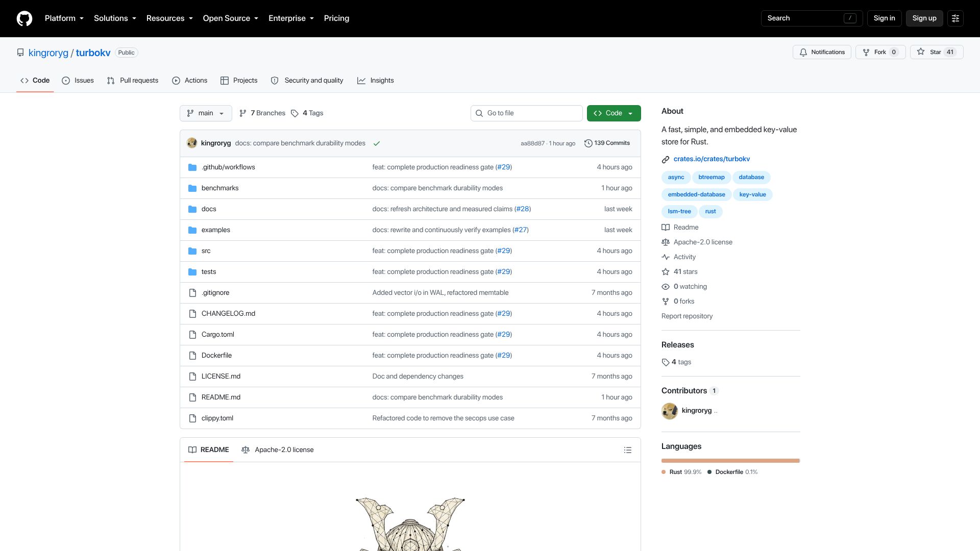The image size is (980, 551).
Task: Click the embedded-database topic tag
Action: 696,194
